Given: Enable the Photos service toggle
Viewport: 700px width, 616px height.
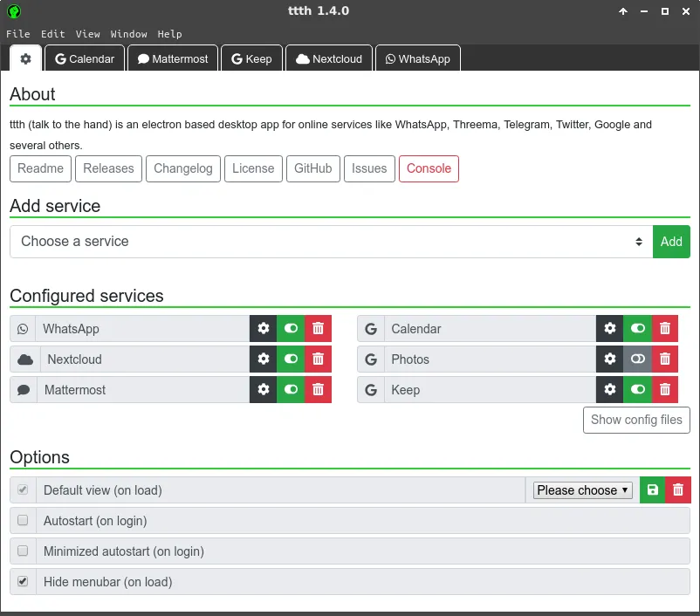Looking at the screenshot, I should 637,359.
